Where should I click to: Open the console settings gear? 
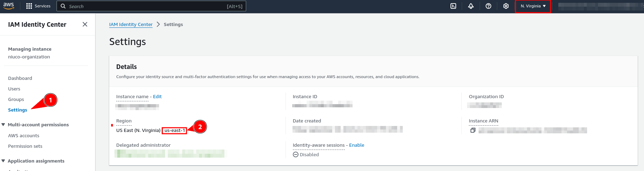(x=506, y=6)
